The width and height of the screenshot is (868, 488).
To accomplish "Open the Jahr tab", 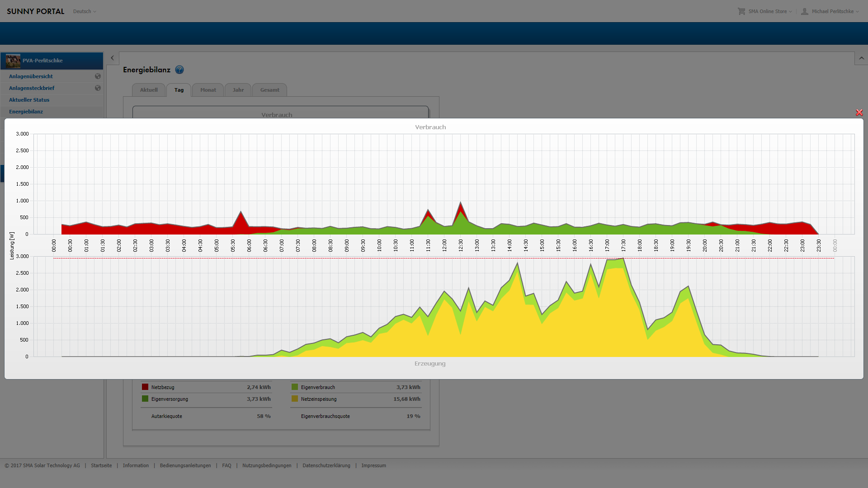I will tap(238, 90).
